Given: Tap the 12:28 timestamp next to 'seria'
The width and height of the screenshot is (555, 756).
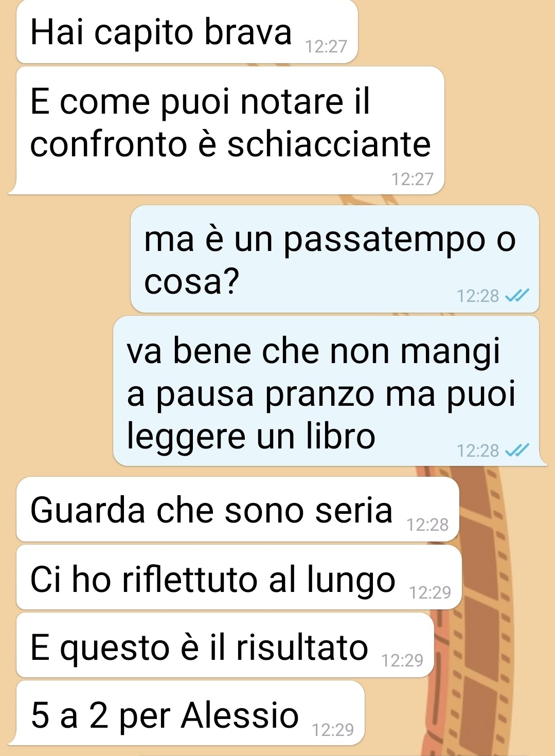Looking at the screenshot, I should [427, 525].
